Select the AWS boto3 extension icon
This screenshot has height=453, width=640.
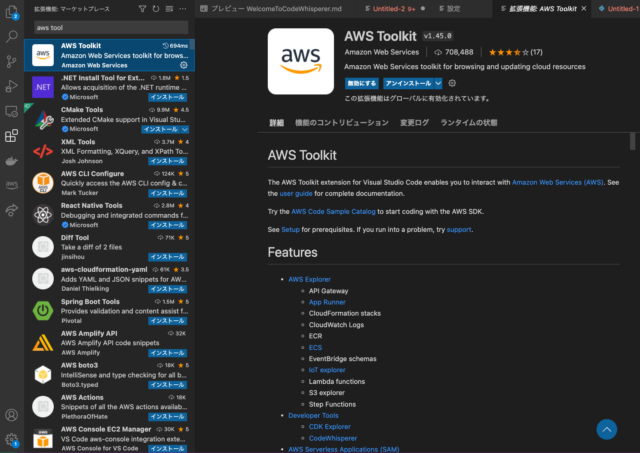43,375
